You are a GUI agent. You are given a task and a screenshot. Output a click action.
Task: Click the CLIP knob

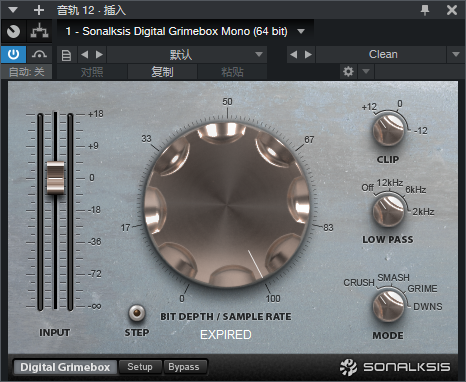[388, 129]
